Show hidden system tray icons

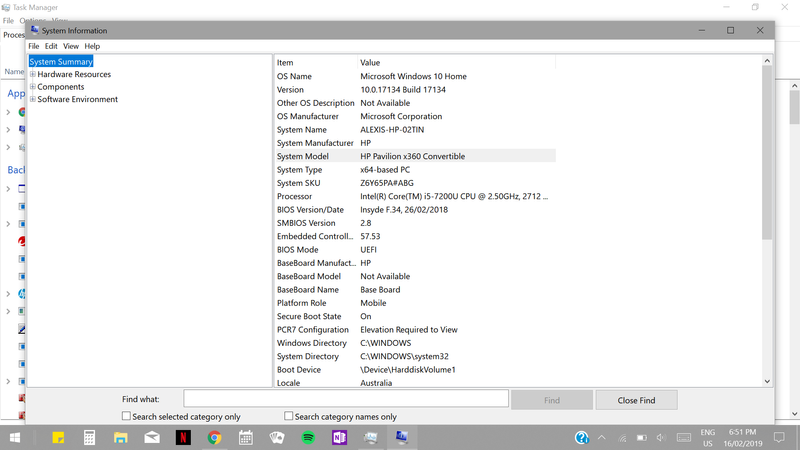click(x=602, y=438)
